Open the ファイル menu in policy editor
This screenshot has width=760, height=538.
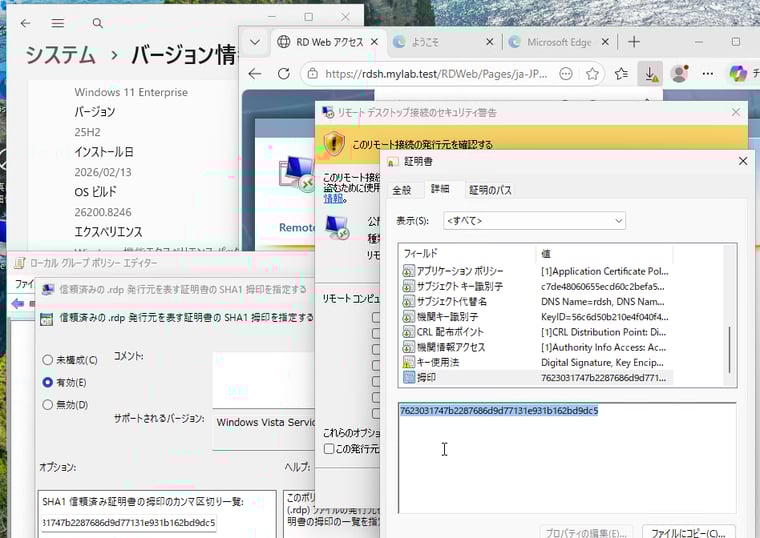click(23, 284)
